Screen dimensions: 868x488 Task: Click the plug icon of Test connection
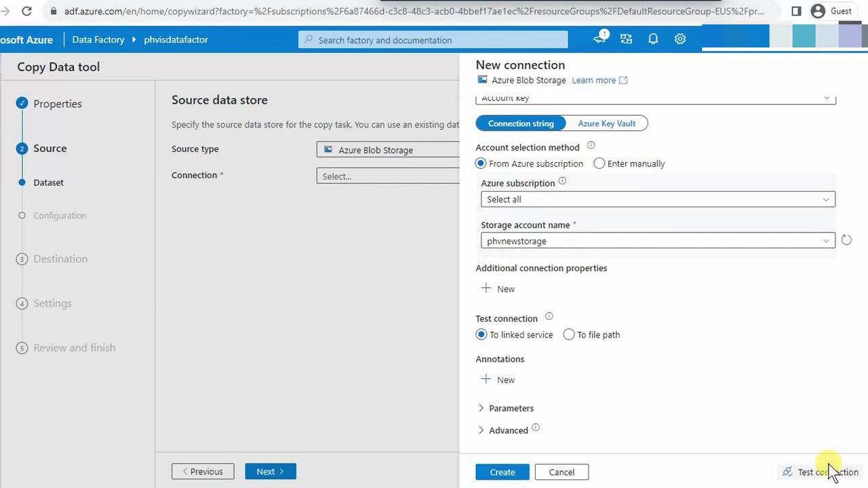tap(787, 472)
